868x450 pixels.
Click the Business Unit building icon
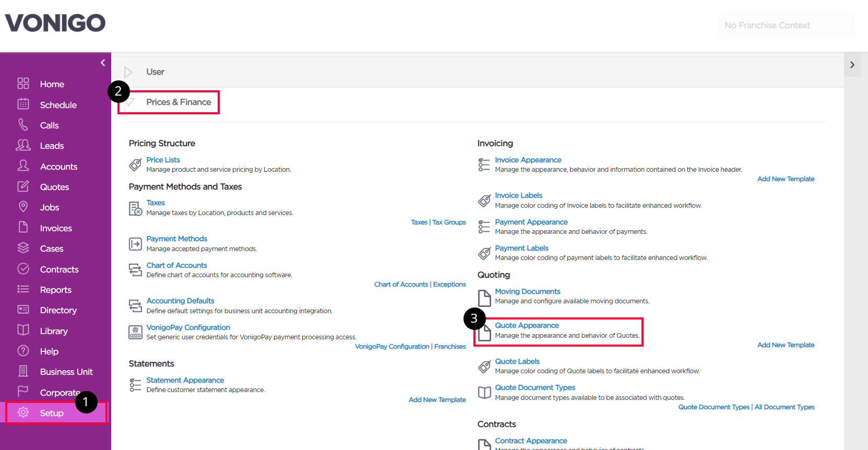click(23, 371)
